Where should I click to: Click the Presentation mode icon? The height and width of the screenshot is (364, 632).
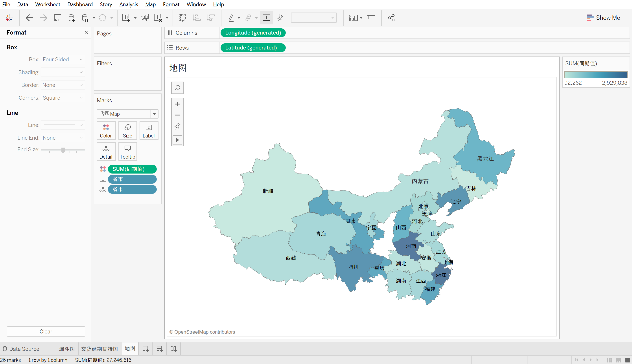[x=371, y=18]
